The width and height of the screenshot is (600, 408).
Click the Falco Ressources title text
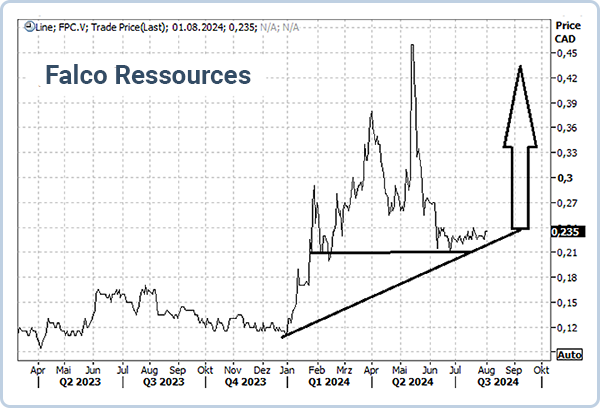148,75
